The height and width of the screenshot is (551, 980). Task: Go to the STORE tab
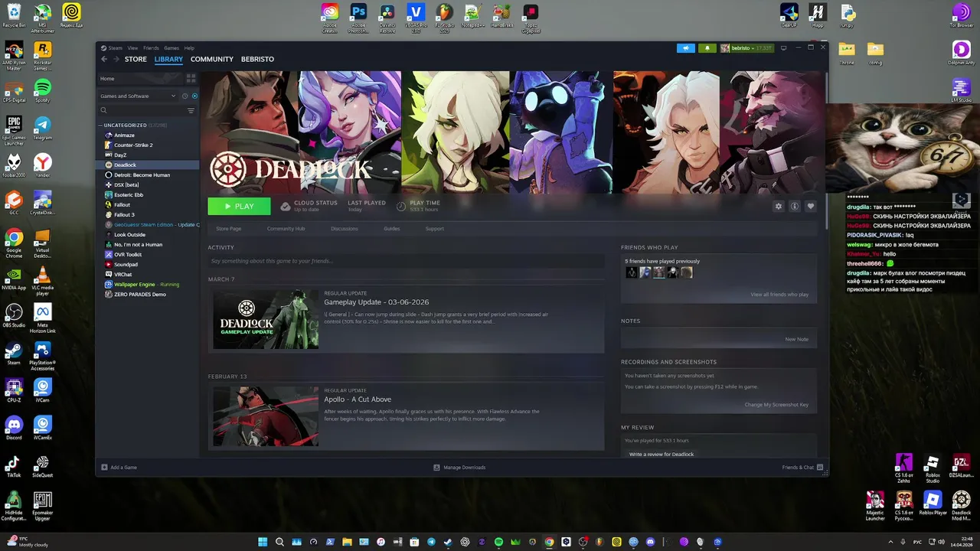(136, 59)
